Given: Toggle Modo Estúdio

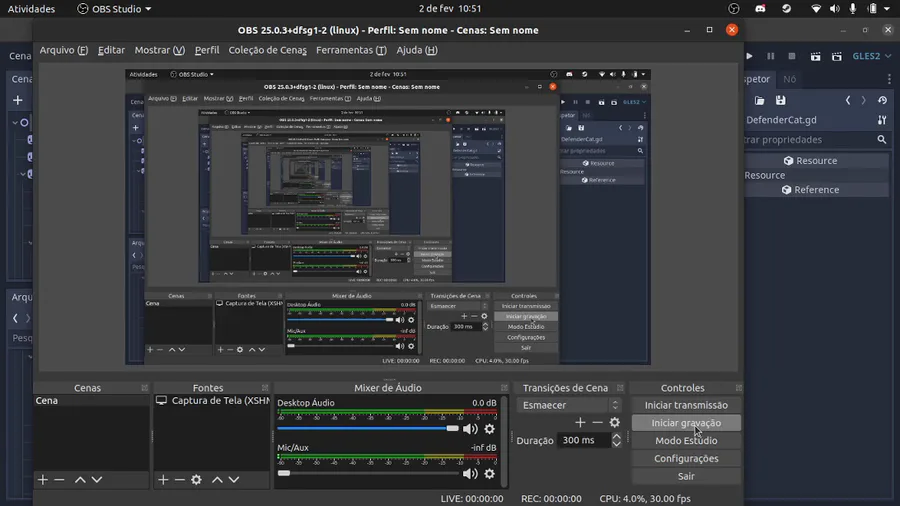Looking at the screenshot, I should click(x=686, y=441).
